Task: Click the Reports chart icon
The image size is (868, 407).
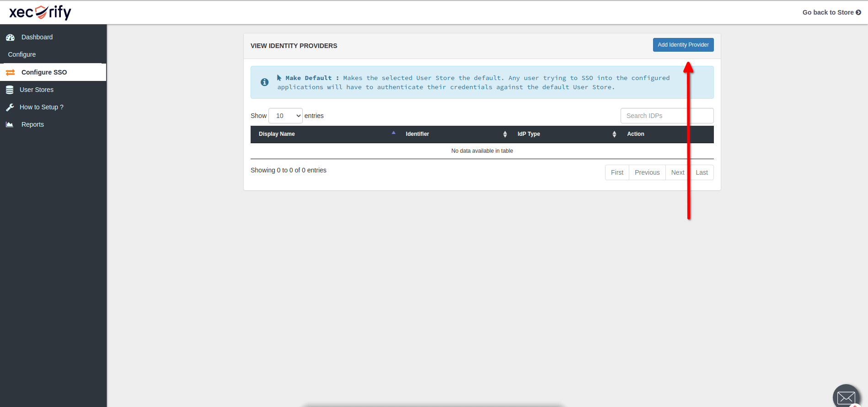Action: tap(10, 124)
